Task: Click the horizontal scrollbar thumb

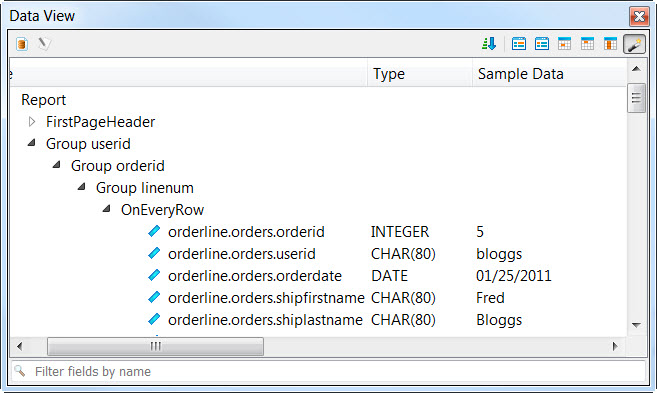Action: click(155, 346)
